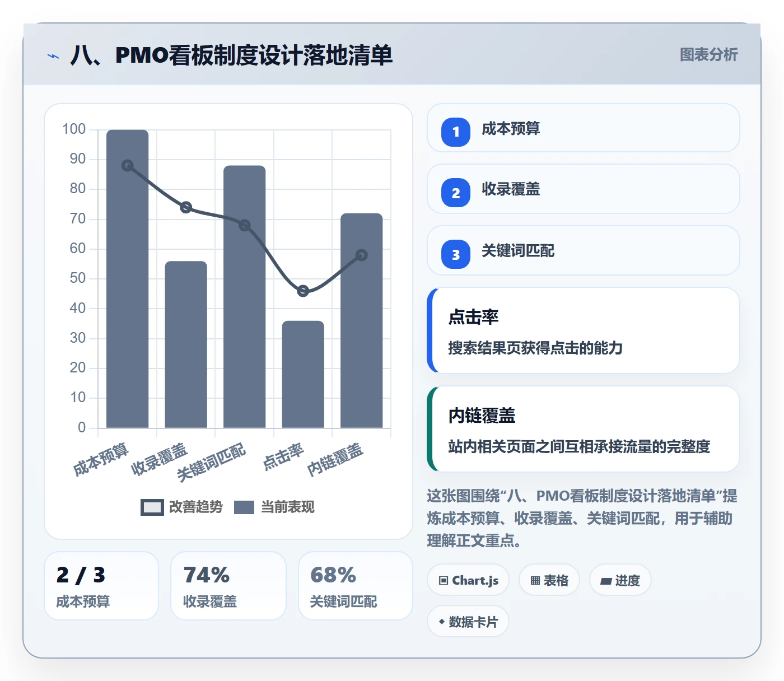This screenshot has width=784, height=681.
Task: Click the 站内相关页面之间互相承接流量的完整度 text
Action: click(579, 446)
